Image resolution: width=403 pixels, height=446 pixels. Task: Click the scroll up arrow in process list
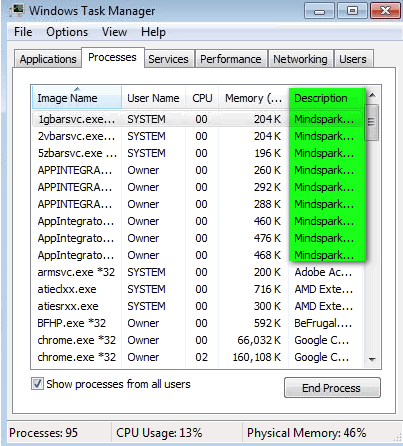coord(372,96)
